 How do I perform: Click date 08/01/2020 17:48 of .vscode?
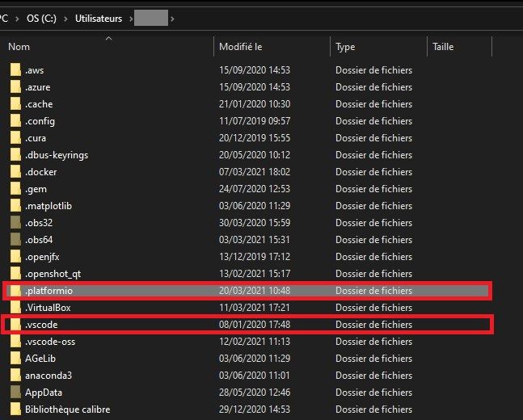point(255,325)
